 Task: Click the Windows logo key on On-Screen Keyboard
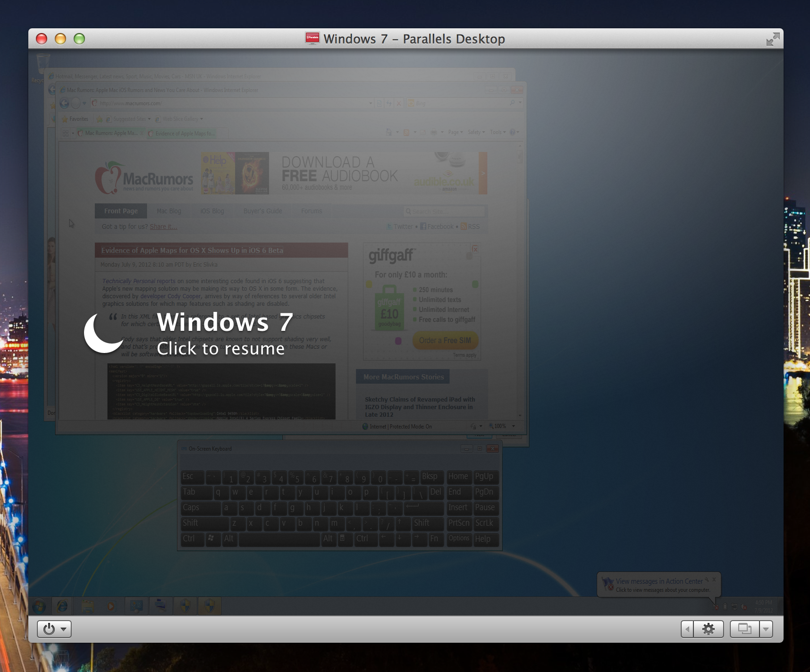click(213, 539)
